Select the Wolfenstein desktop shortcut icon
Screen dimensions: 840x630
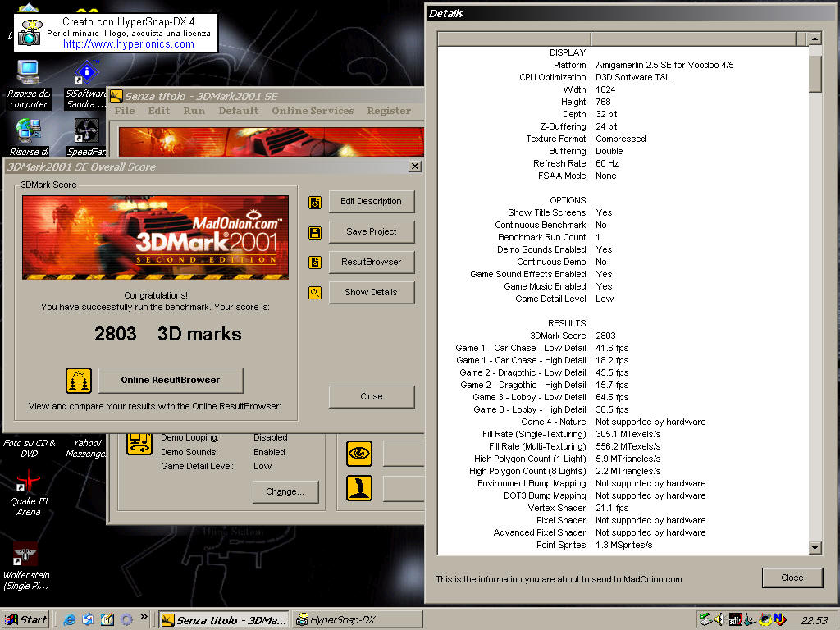25,566
